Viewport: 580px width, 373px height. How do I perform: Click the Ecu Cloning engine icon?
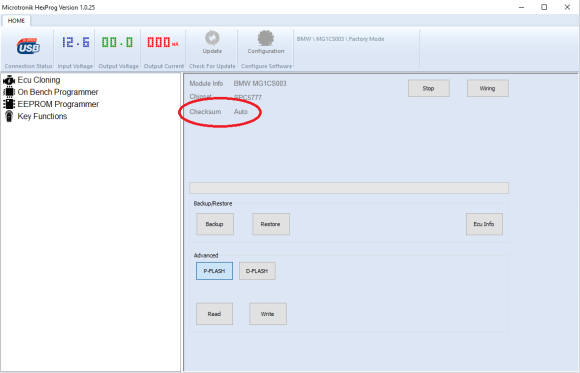[9, 80]
